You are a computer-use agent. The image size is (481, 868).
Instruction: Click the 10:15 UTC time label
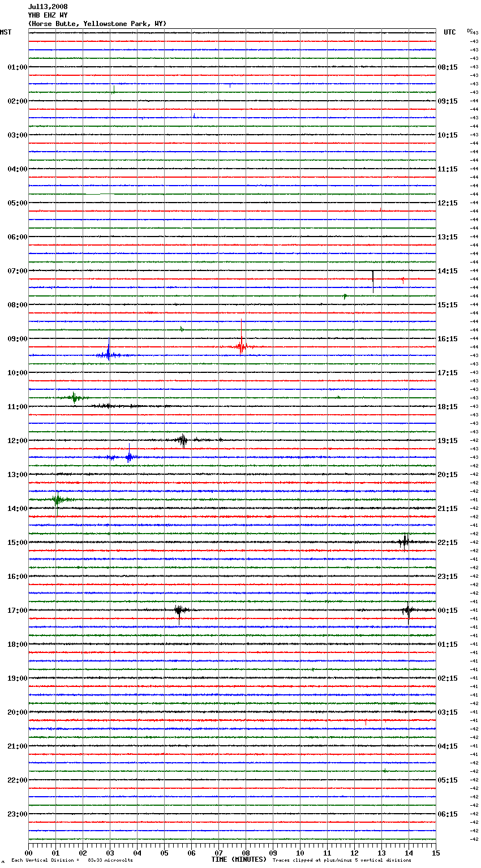point(448,135)
